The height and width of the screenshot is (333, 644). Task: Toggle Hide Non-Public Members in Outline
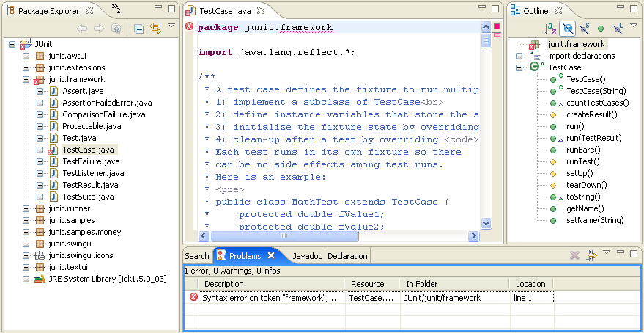pos(601,29)
